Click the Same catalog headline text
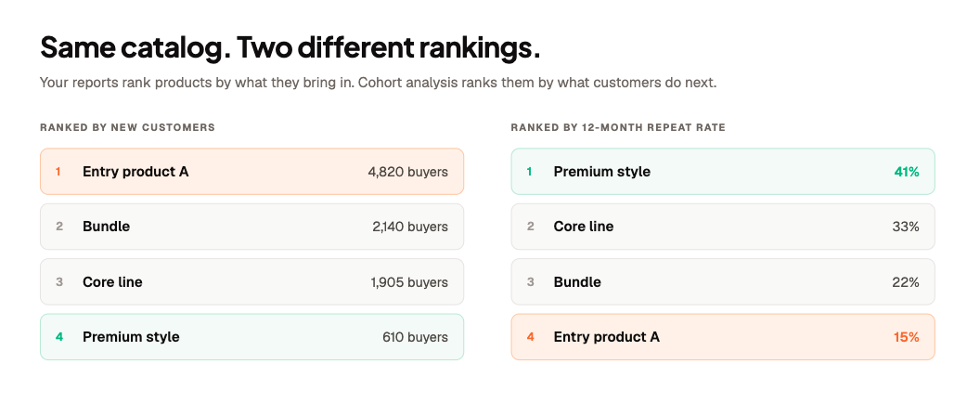Image resolution: width=980 pixels, height=416 pixels. coord(290,47)
